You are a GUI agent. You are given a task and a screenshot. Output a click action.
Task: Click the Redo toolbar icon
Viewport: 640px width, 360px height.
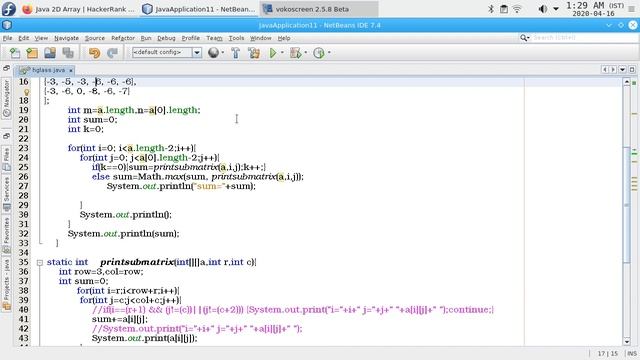112,53
